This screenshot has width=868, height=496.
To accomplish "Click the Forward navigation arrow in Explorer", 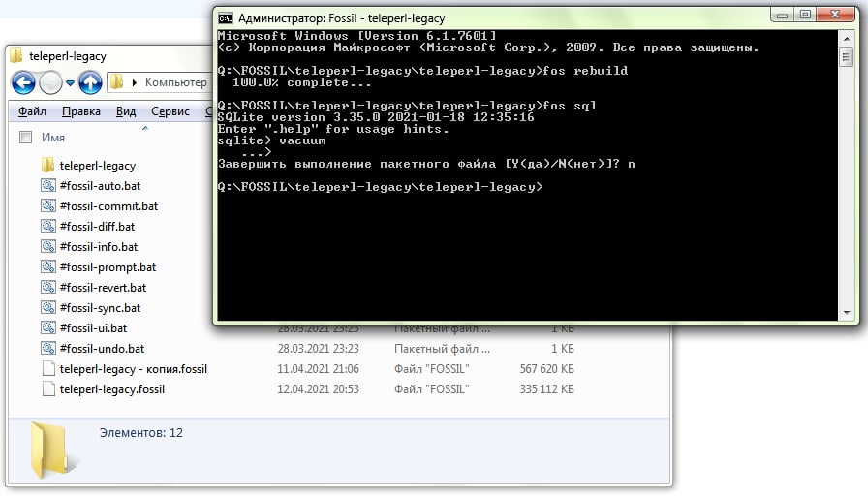I will 51,83.
